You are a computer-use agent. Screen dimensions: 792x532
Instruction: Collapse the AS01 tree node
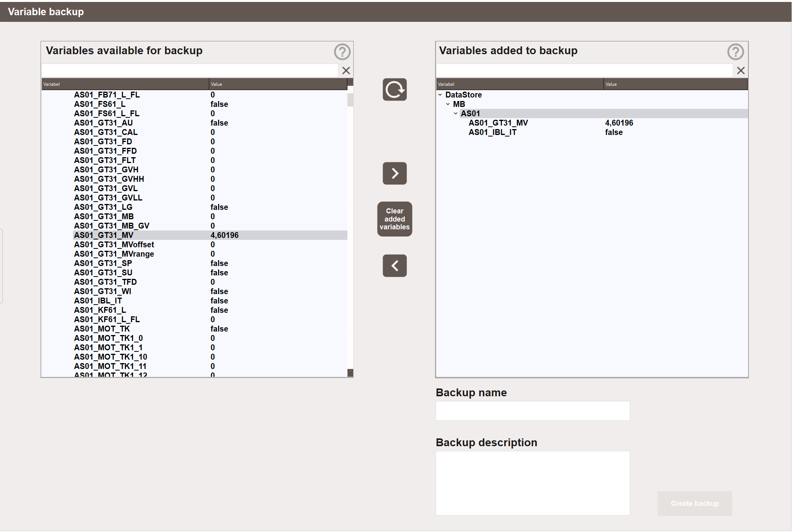(455, 113)
